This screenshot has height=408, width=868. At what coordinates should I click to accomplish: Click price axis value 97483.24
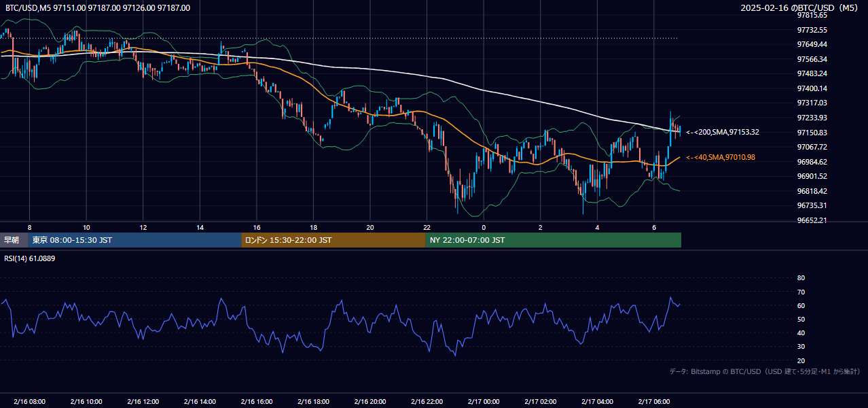(812, 73)
